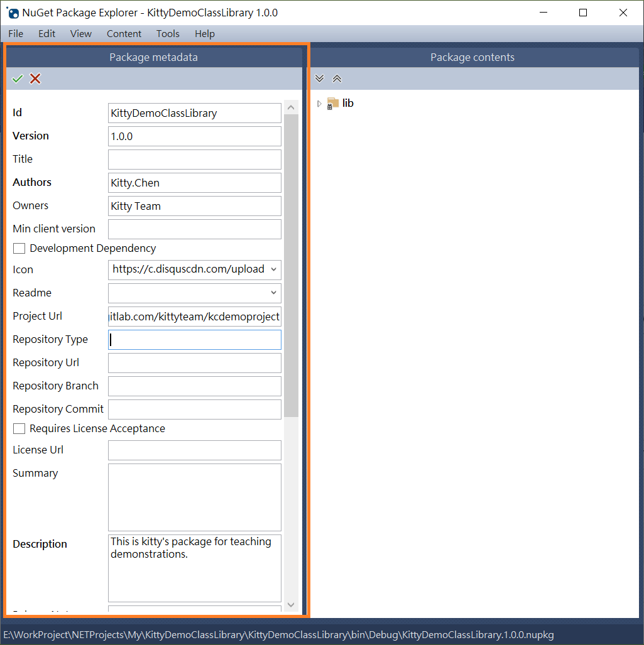Open the Readme dropdown list
Screen dimensions: 644x645
click(273, 293)
